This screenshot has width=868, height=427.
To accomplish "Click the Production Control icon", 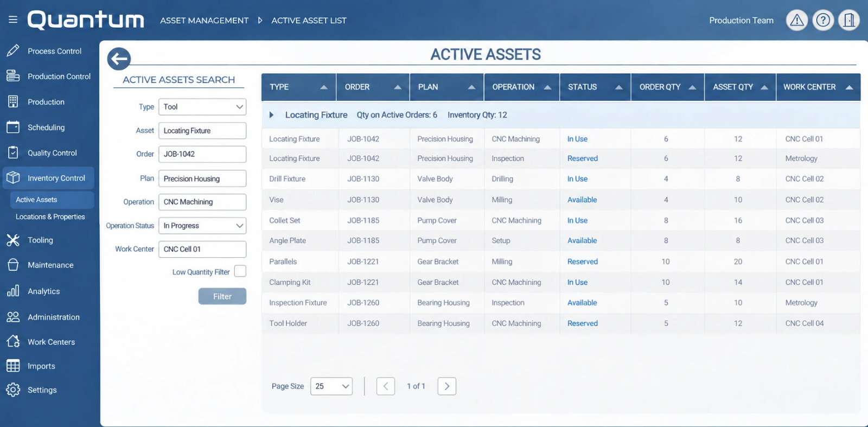I will point(13,76).
